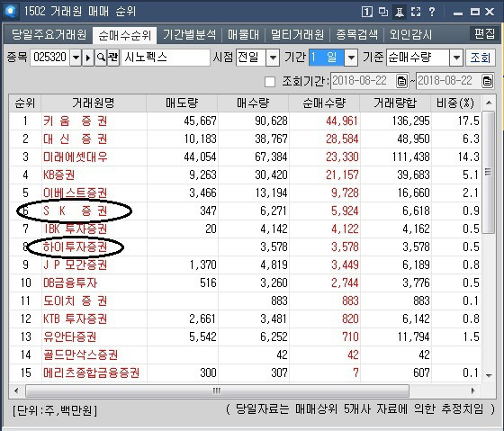This screenshot has height=431, width=504.
Task: Click trade volume total 136,295
Action: [x=410, y=121]
